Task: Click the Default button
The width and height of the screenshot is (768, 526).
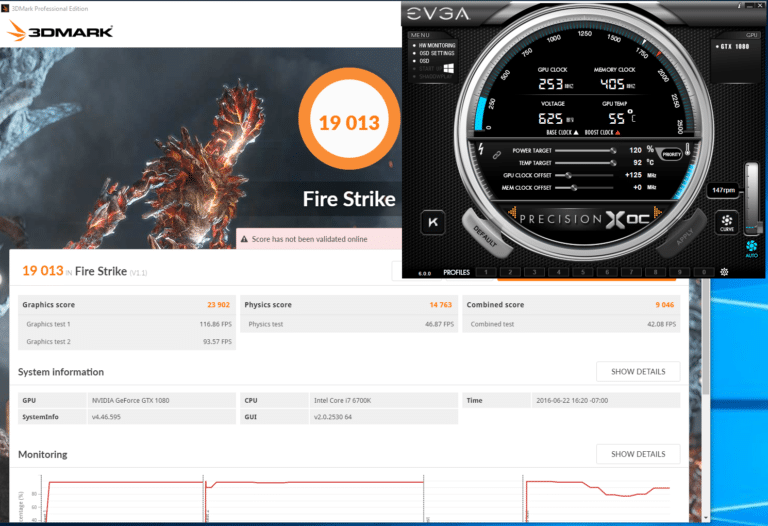Action: pyautogui.click(x=486, y=236)
